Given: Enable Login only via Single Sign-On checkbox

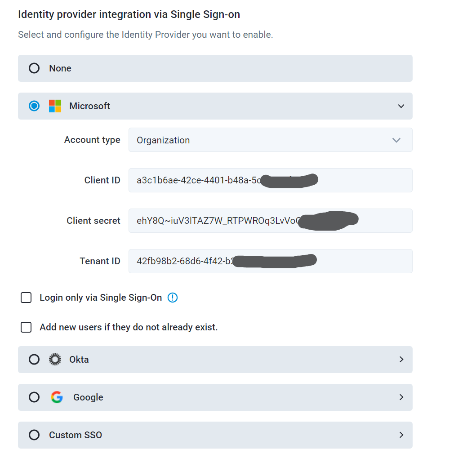Looking at the screenshot, I should [26, 298].
